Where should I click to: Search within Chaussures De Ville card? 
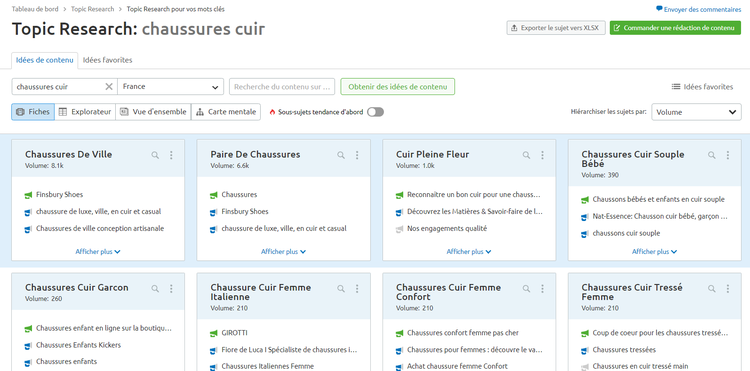[x=155, y=155]
